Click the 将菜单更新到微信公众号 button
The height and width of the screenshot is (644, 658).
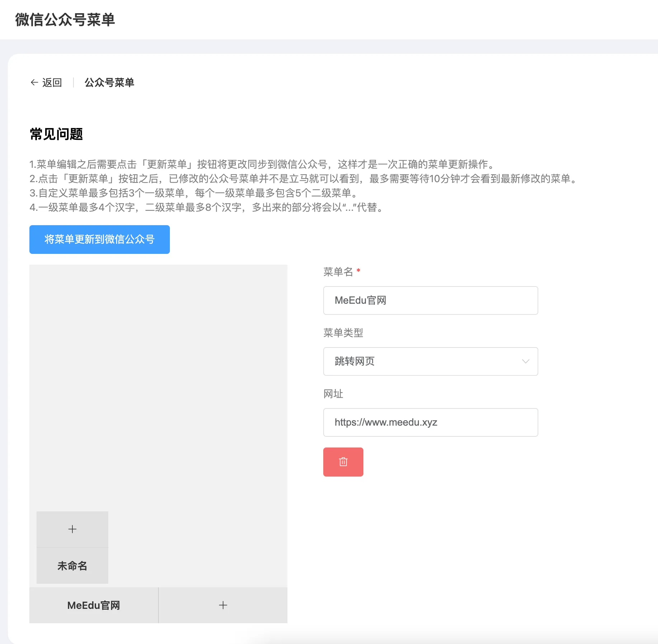(x=100, y=240)
